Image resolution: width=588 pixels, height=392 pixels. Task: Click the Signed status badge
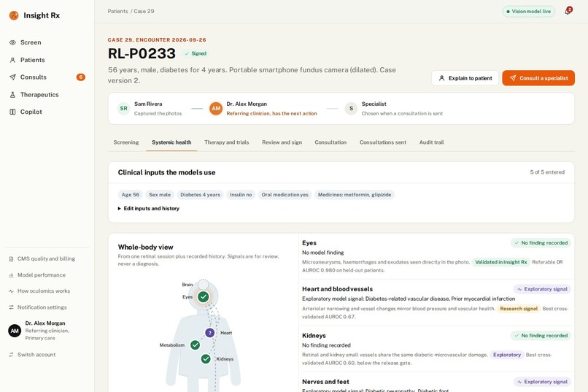click(196, 53)
